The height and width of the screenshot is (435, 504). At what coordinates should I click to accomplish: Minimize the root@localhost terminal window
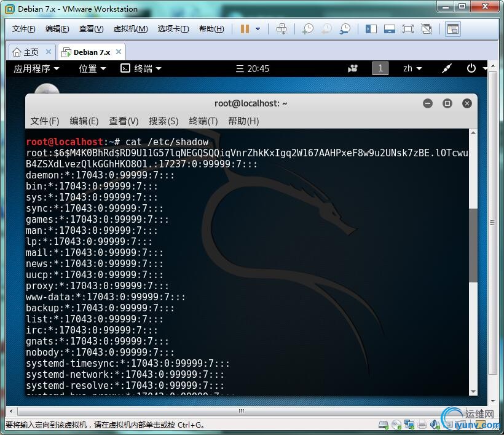click(428, 103)
